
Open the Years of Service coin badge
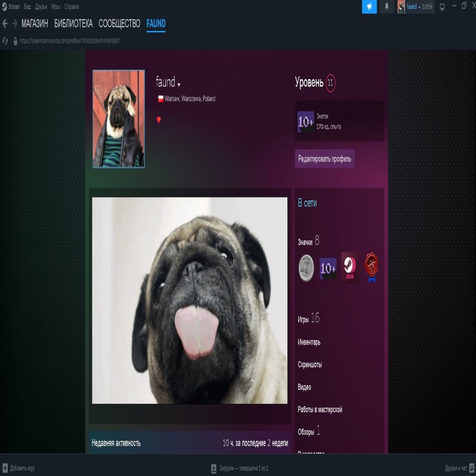point(306,268)
